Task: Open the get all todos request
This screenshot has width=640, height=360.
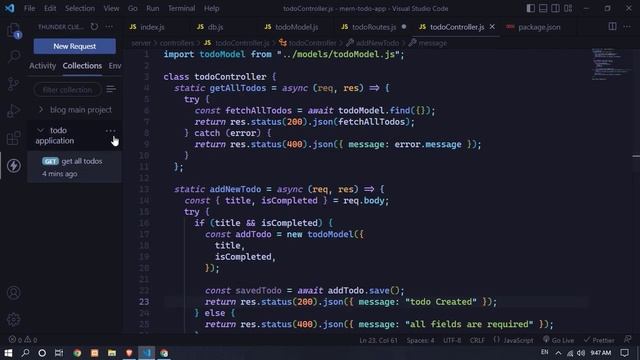Action: pos(75,167)
